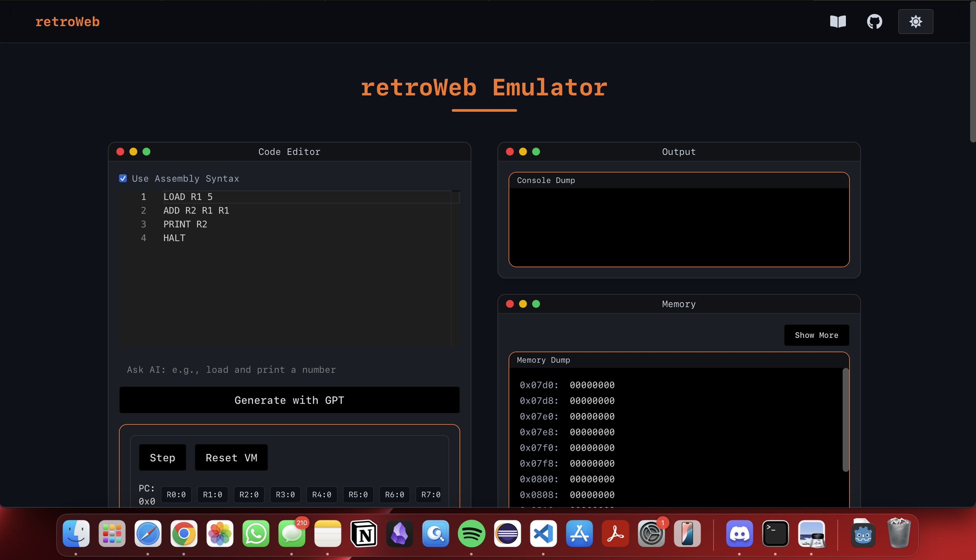
Task: Click the Step button
Action: [x=162, y=457]
